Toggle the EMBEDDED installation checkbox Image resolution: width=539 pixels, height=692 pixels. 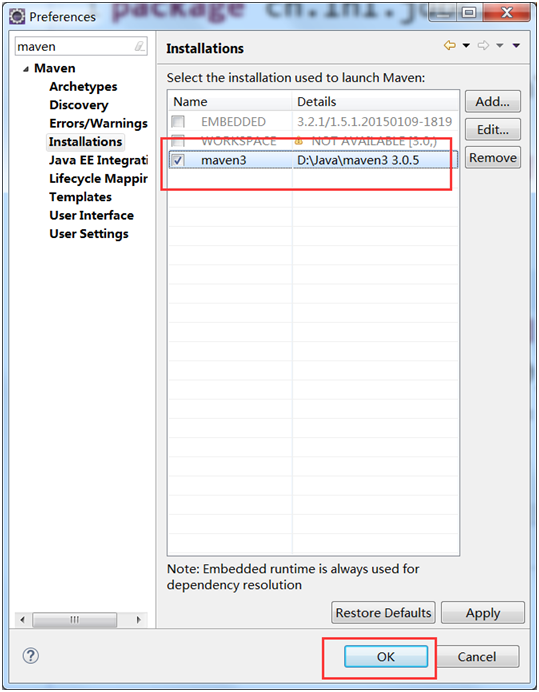(x=178, y=121)
